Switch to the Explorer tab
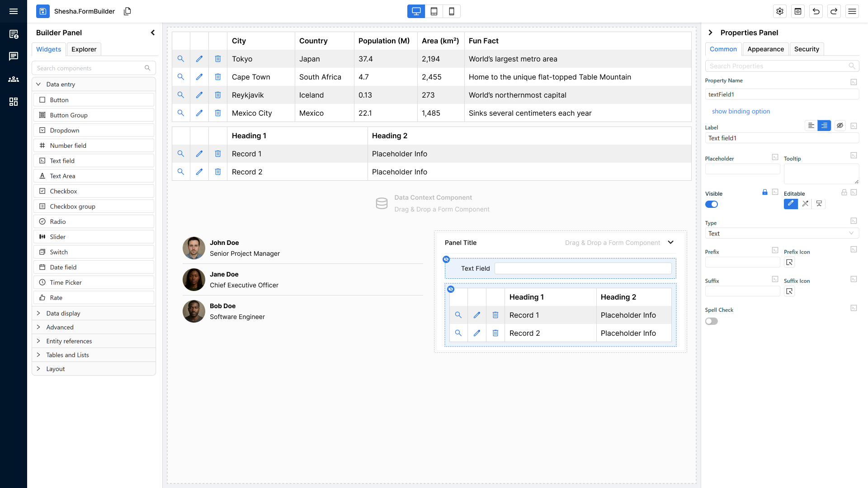 [x=84, y=49]
